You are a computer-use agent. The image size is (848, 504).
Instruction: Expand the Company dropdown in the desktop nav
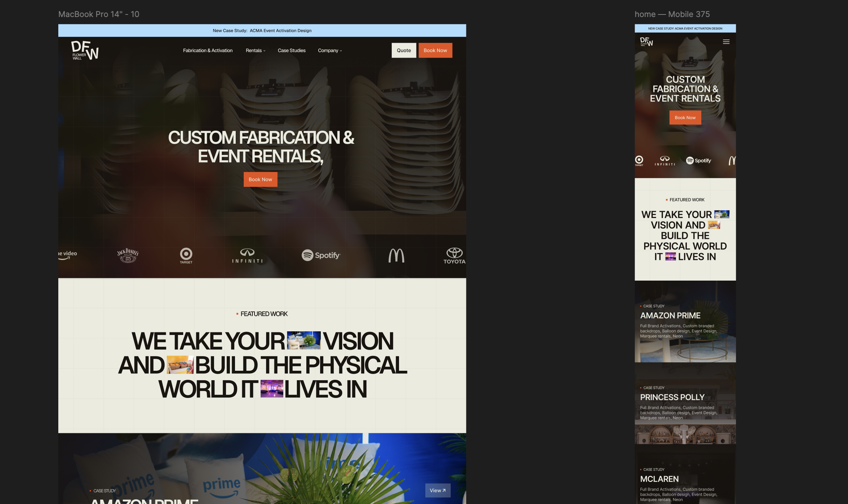click(330, 50)
